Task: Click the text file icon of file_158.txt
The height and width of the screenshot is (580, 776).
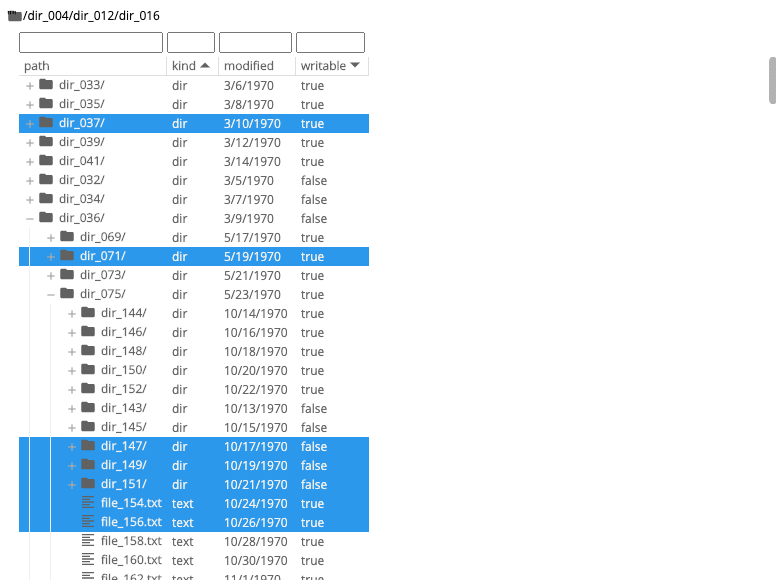Action: tap(88, 540)
